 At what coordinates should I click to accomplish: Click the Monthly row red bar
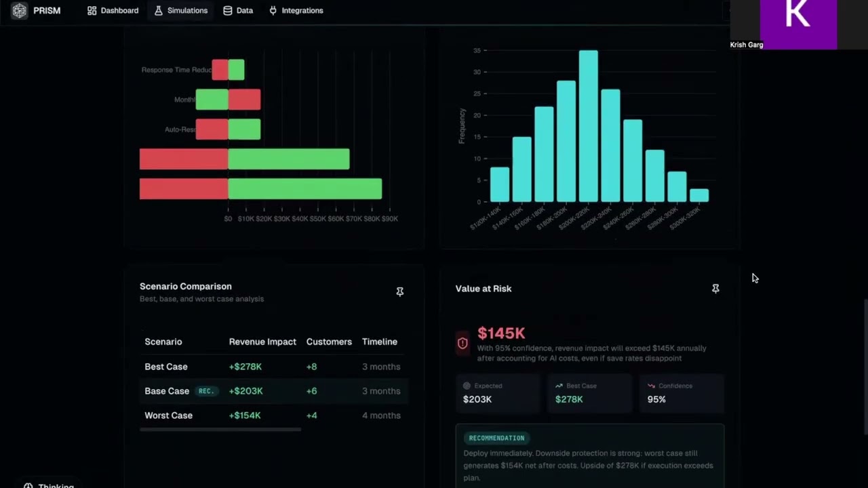(x=244, y=100)
